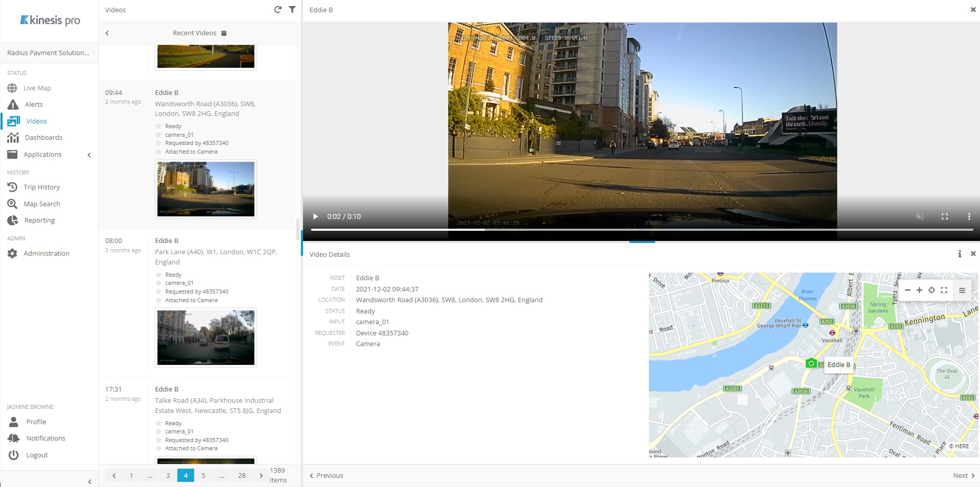Viewport: 980px width, 487px height.
Task: Zoom out on the map
Action: (x=907, y=290)
